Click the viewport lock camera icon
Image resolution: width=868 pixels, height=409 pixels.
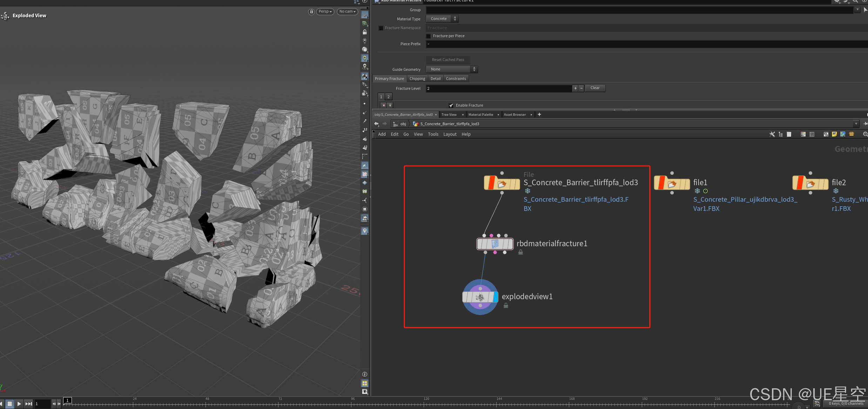coord(311,12)
